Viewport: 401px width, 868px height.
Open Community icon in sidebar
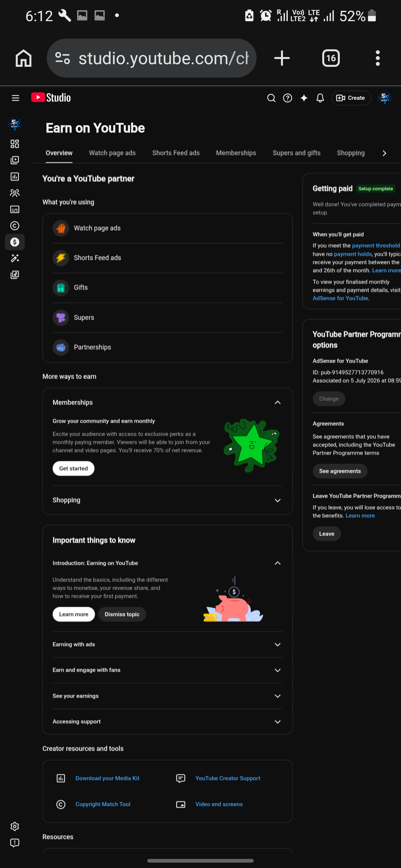(x=15, y=193)
